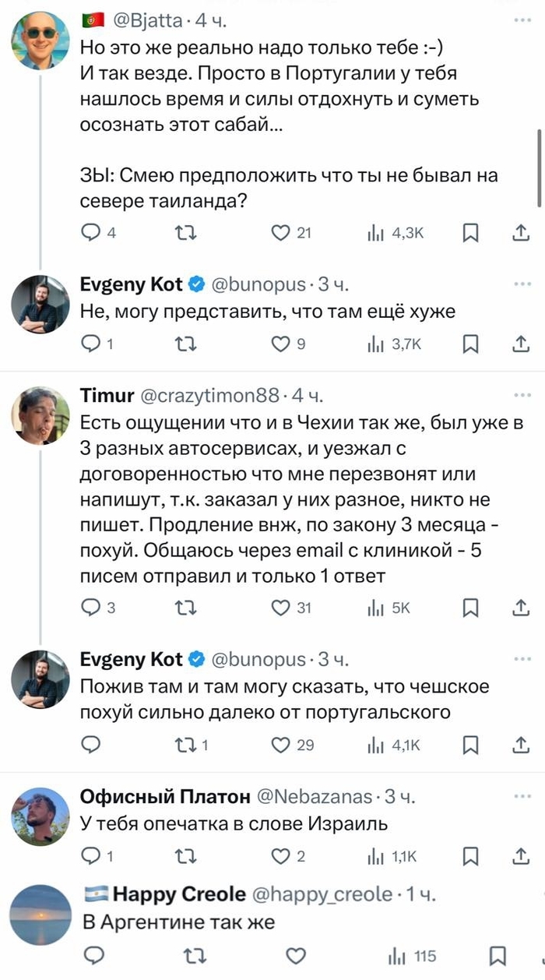Reply to Bjatta's tweet about Portugal
Image resolution: width=545 pixels, height=980 pixels.
92,231
